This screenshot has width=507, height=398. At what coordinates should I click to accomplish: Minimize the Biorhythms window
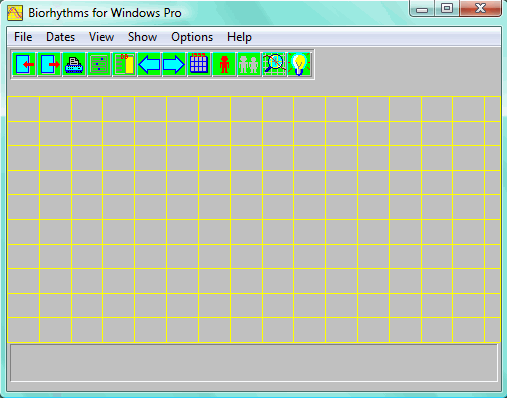click(x=422, y=9)
